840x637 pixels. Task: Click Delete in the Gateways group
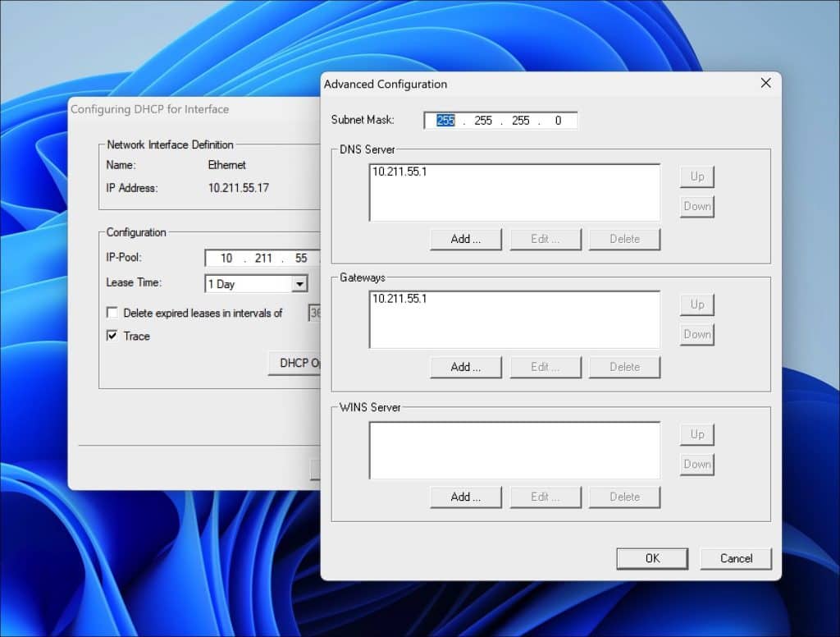coord(624,367)
